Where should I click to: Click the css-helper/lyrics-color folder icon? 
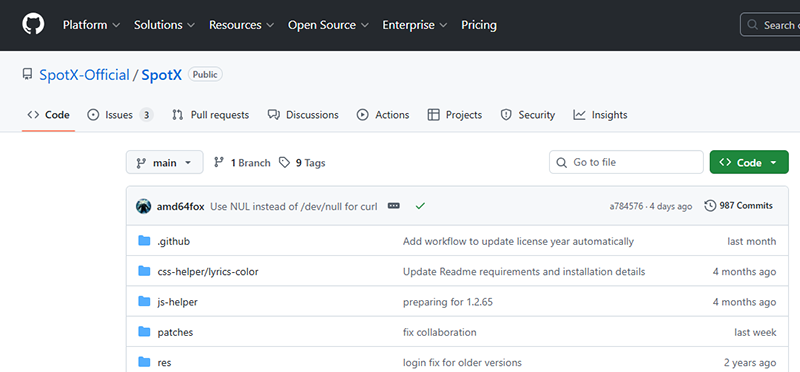tap(144, 271)
